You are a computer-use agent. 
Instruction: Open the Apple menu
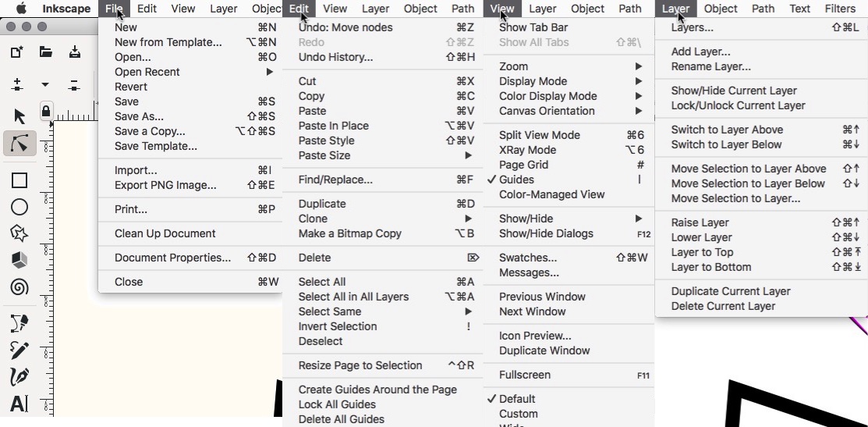20,9
